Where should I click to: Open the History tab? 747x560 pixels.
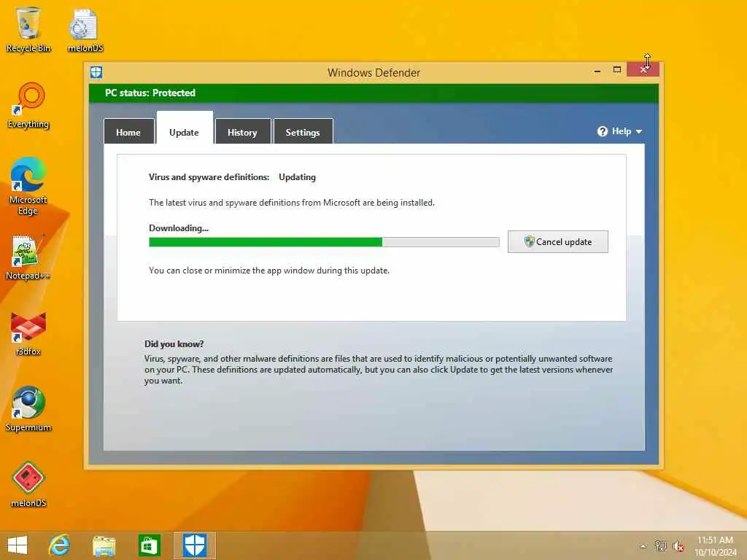[243, 131]
